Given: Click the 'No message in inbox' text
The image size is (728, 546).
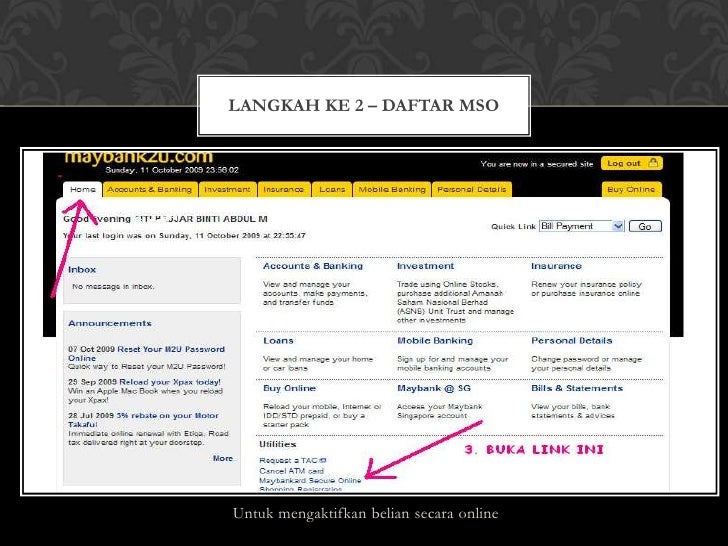Looking at the screenshot, I should point(113,286).
